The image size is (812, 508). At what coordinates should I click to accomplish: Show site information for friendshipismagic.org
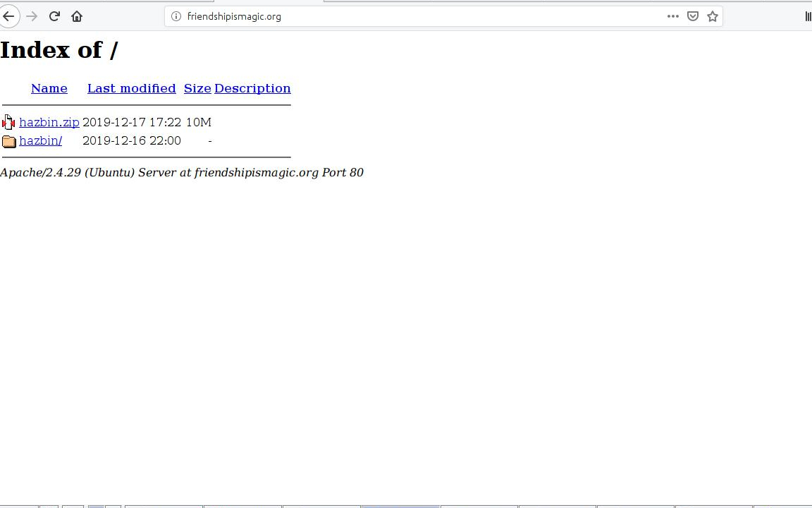[176, 16]
